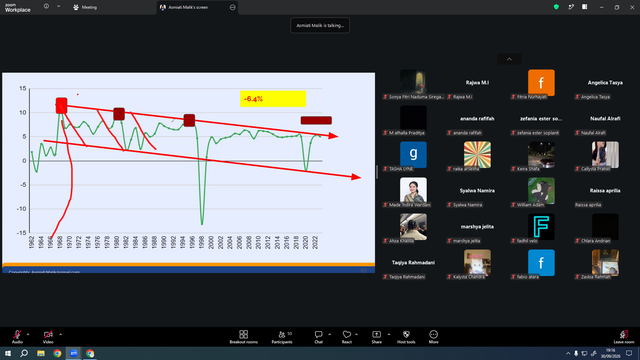Click the Zoom Workplace logo
Image resolution: width=640 pixels, height=360 pixels.
click(18, 7)
